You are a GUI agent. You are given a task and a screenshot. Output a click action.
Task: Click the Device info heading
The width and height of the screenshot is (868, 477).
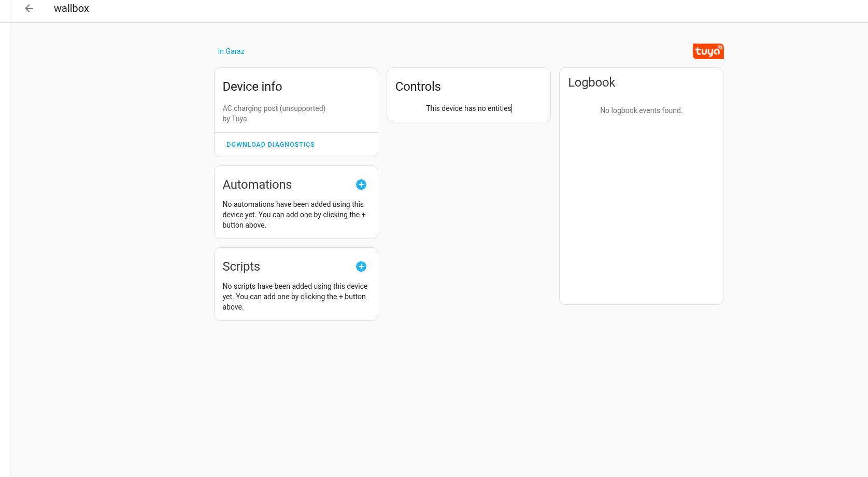click(252, 86)
